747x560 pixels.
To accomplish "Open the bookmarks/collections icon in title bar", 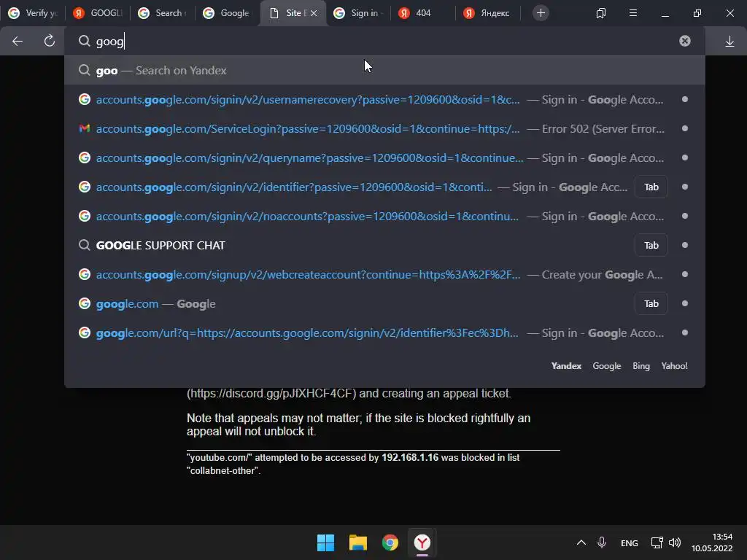I will pos(601,13).
